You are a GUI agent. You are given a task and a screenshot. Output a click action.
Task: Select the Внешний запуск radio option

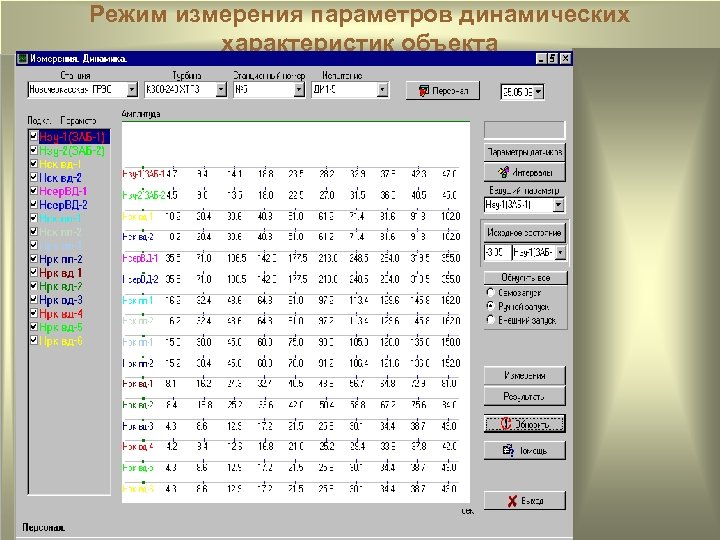click(x=490, y=320)
